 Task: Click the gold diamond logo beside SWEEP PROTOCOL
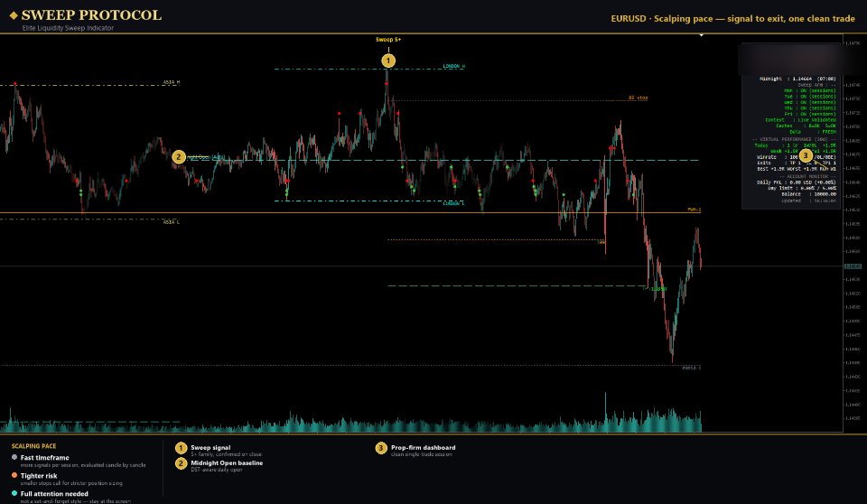tap(14, 15)
